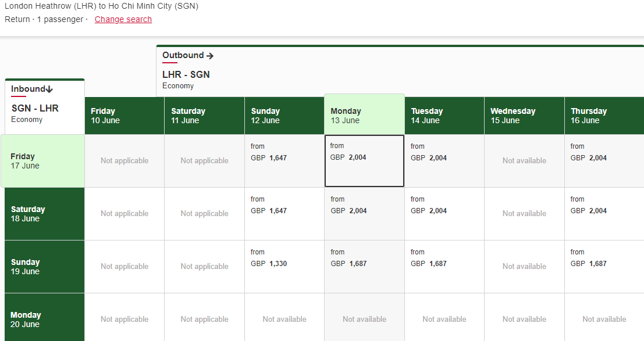Choose Wednesday 15 June outbound date header
Viewport: 644px width, 341px height.
[524, 116]
